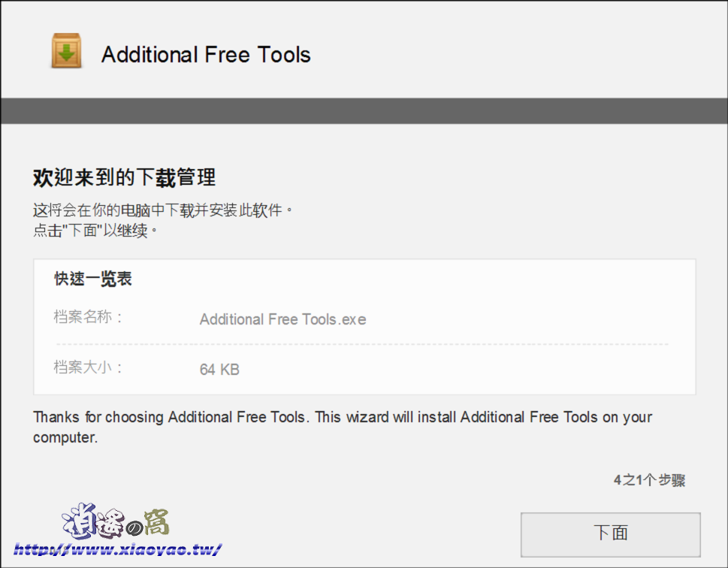728x568 pixels.
Task: Click the 点击"下面"以继续 instruction text
Action: click(x=95, y=231)
